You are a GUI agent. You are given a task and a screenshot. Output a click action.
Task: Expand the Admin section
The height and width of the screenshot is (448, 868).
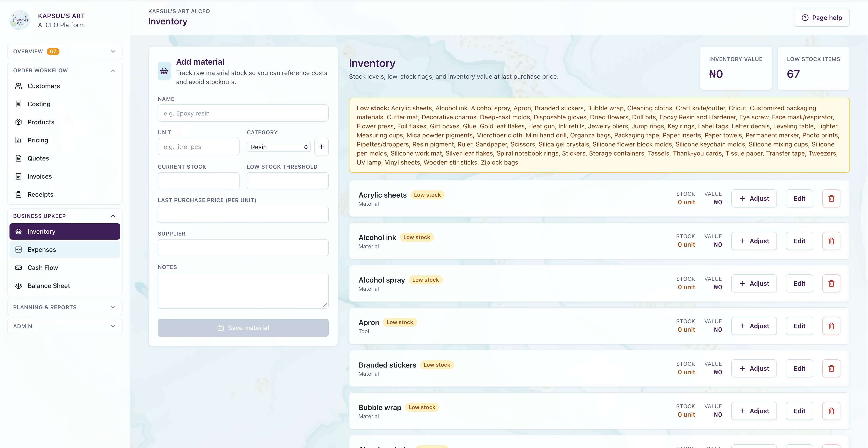pos(65,326)
